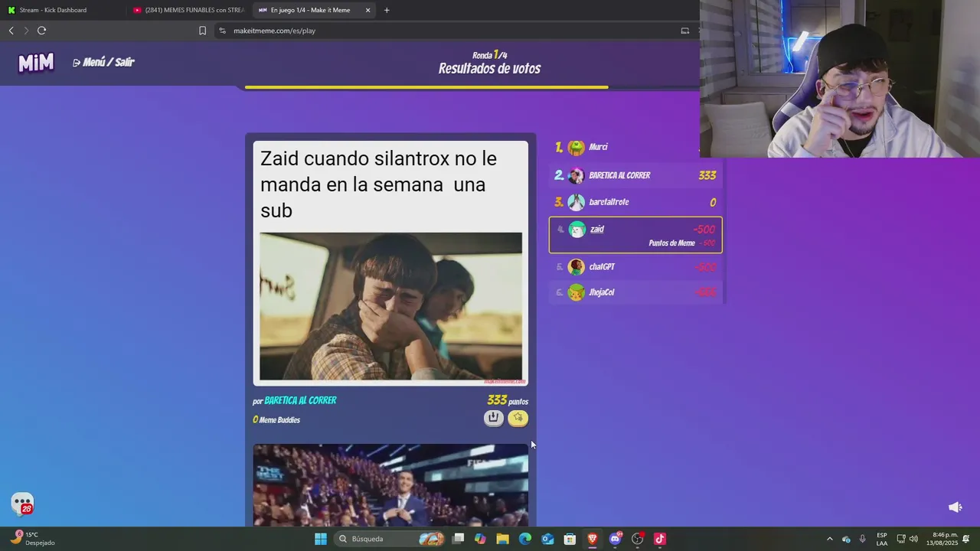Viewport: 980px width, 551px height.
Task: Open the chat bubble with 28 badge
Action: [23, 504]
